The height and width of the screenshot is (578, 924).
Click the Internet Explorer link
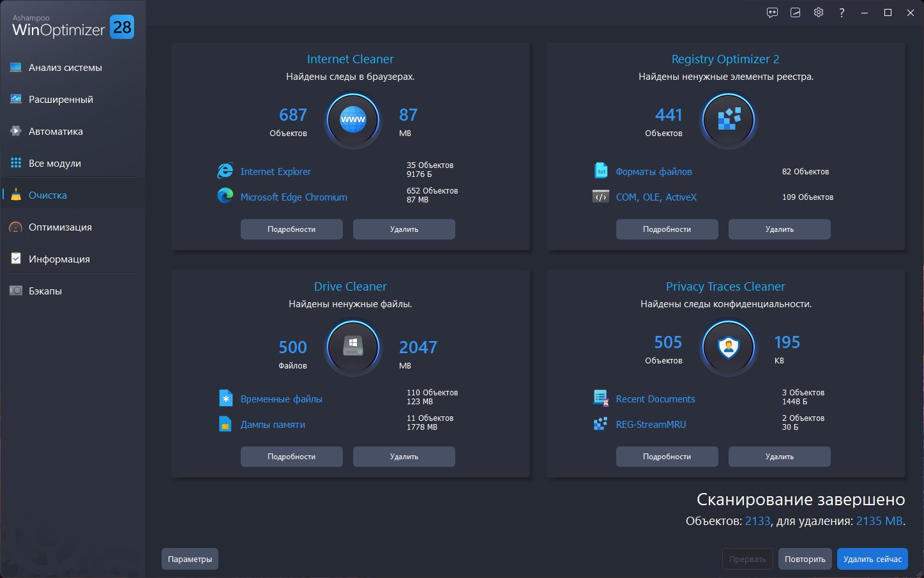(275, 172)
